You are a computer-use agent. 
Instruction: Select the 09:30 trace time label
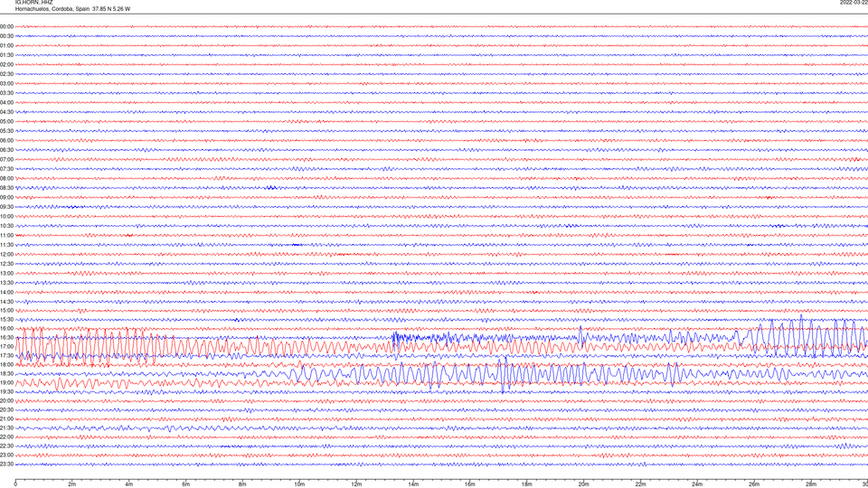pyautogui.click(x=6, y=207)
